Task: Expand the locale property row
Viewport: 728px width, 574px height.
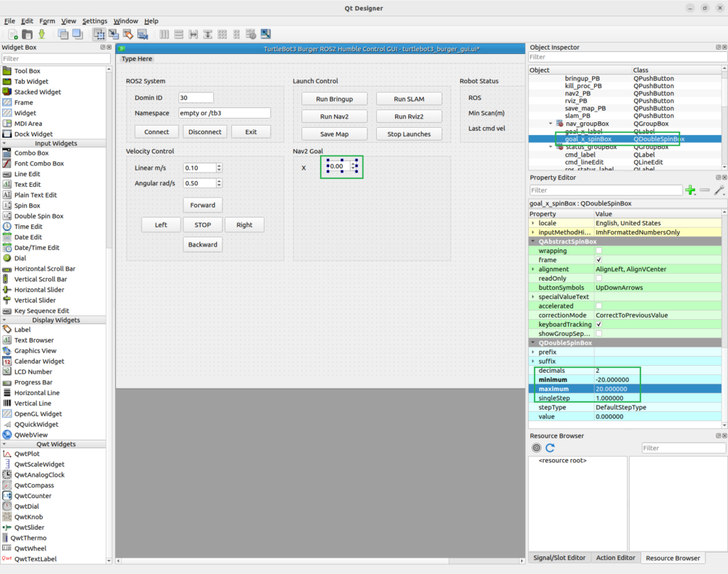Action: click(x=533, y=223)
